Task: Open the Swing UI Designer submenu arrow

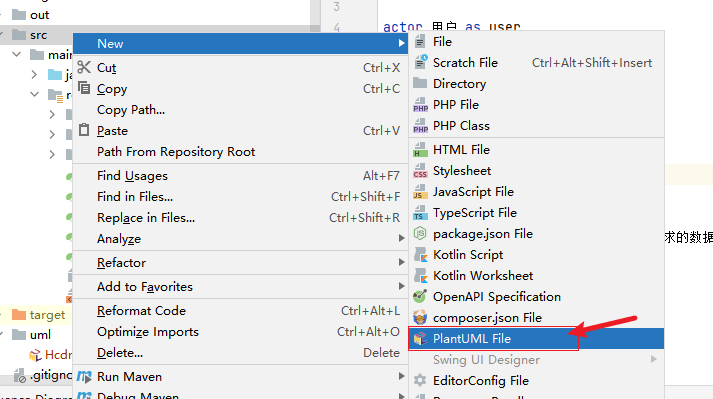Action: pos(653,359)
